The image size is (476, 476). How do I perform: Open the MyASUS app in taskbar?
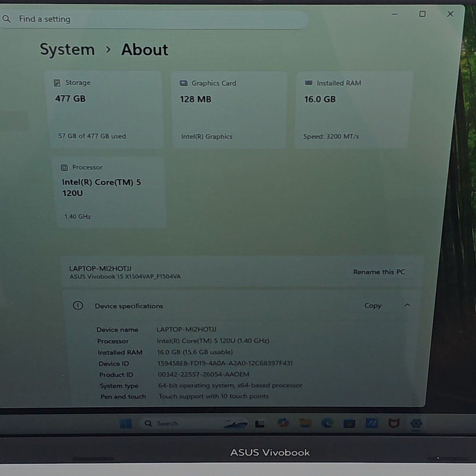coord(371,423)
